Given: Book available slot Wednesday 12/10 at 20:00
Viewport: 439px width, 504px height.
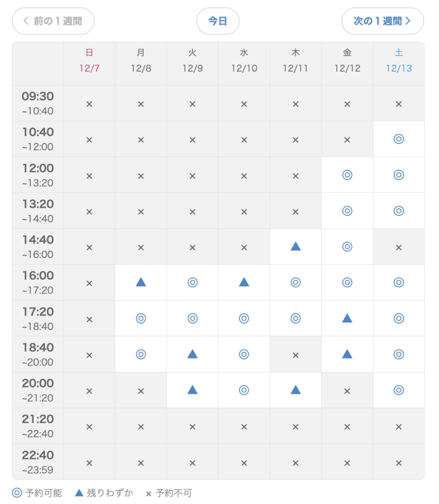Looking at the screenshot, I should pyautogui.click(x=244, y=390).
